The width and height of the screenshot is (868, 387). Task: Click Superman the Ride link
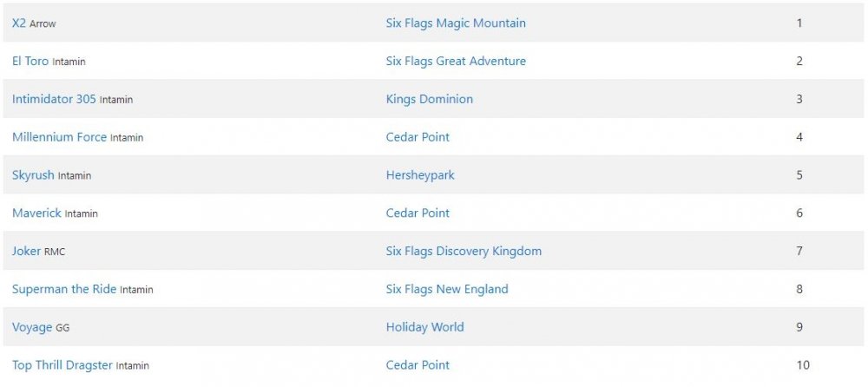coord(64,289)
